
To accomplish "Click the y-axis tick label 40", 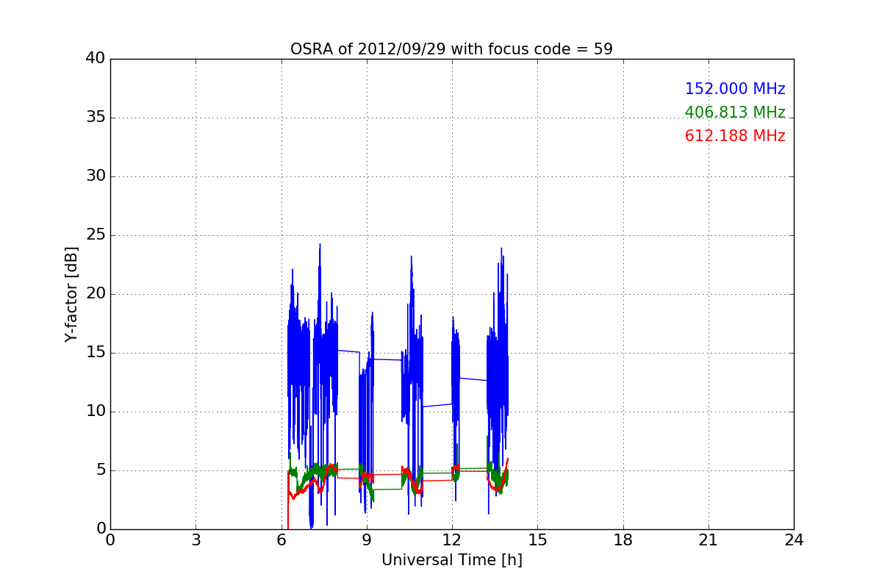I will pyautogui.click(x=96, y=59).
